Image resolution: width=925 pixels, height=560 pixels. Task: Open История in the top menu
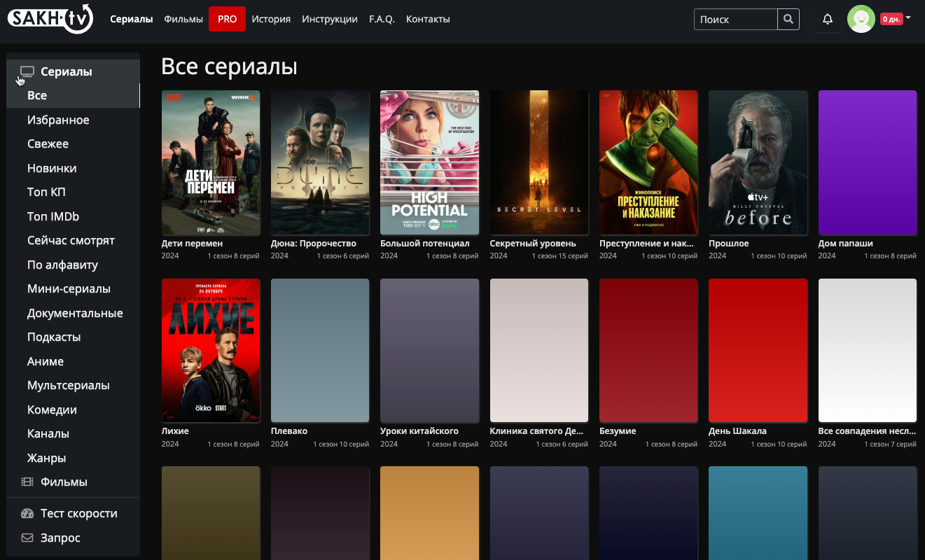click(271, 20)
